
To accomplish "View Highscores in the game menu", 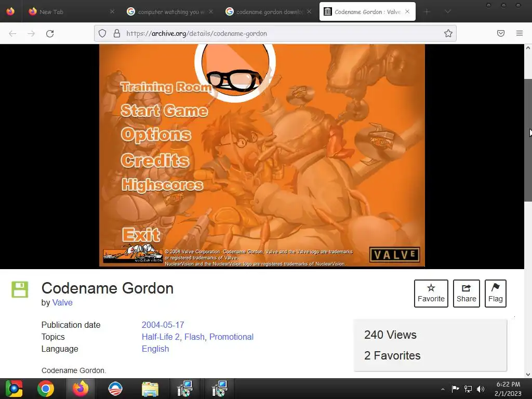I will tap(163, 185).
